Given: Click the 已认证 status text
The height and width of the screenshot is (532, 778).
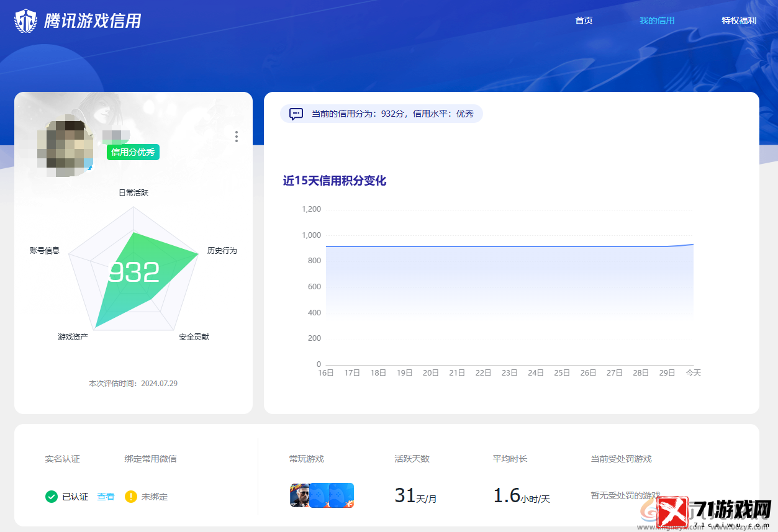Looking at the screenshot, I should click(x=75, y=497).
